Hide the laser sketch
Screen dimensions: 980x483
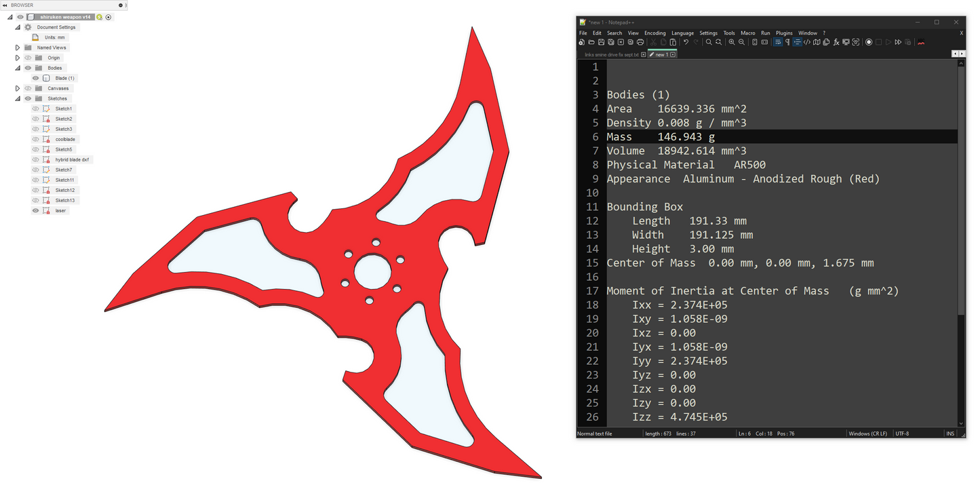point(36,210)
